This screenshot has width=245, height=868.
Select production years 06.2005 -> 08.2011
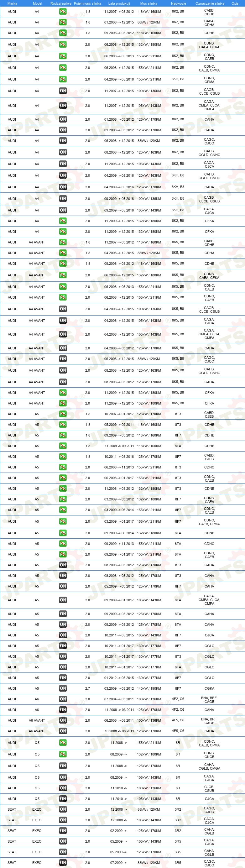[x=119, y=720]
